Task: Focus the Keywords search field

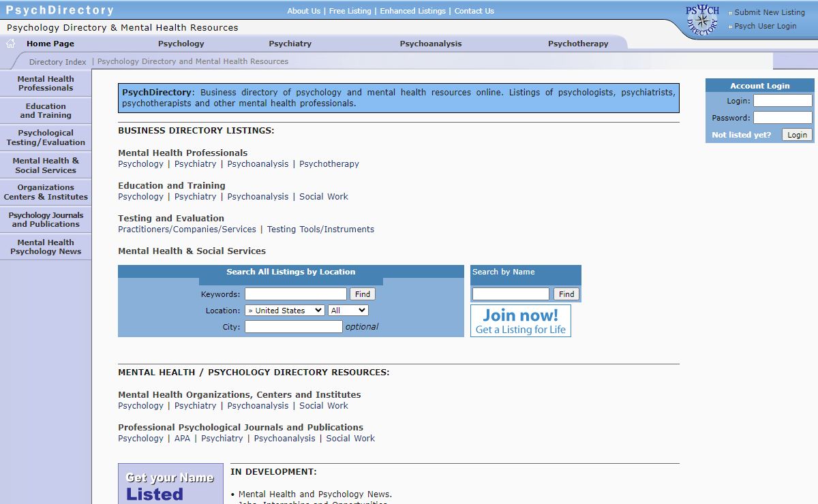Action: 296,294
